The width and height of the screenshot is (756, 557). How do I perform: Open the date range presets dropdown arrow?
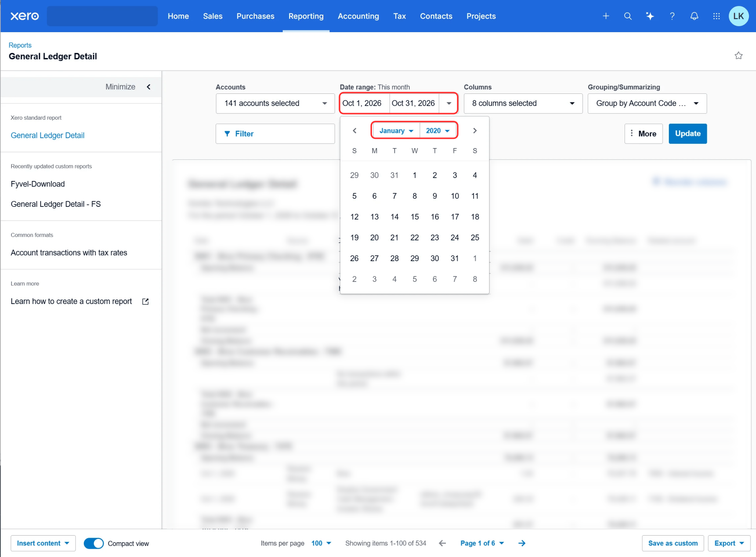coord(449,103)
